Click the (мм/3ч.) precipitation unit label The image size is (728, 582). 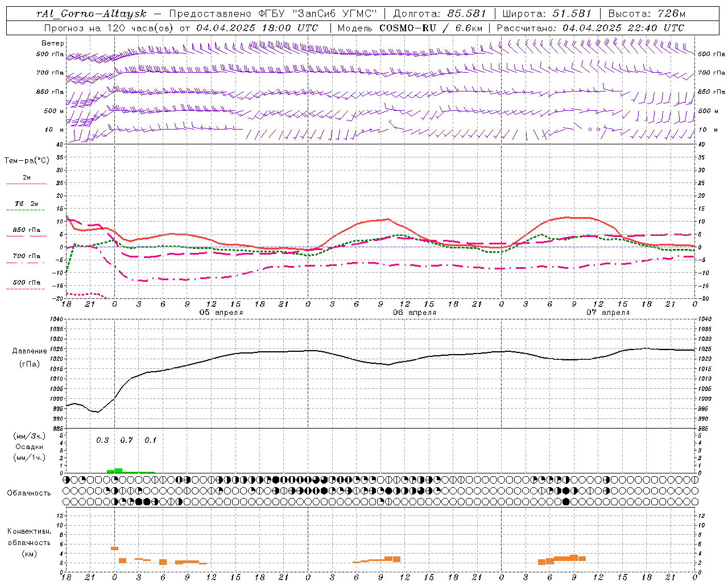(30, 436)
